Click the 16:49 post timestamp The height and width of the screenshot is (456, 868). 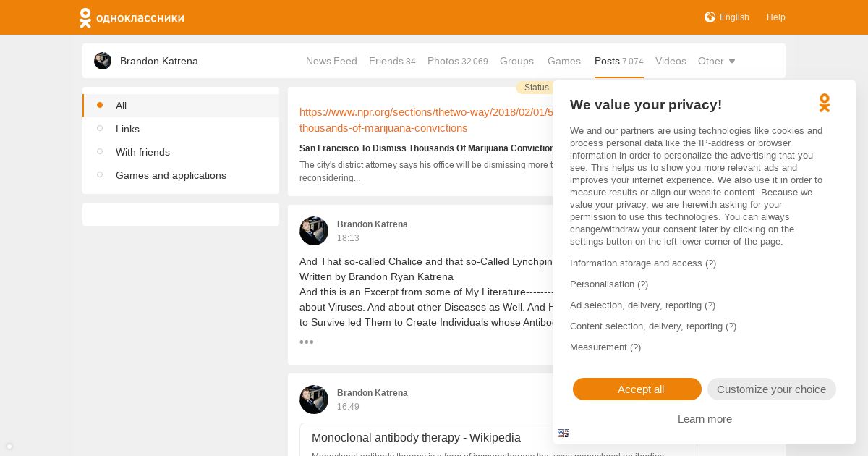point(348,407)
